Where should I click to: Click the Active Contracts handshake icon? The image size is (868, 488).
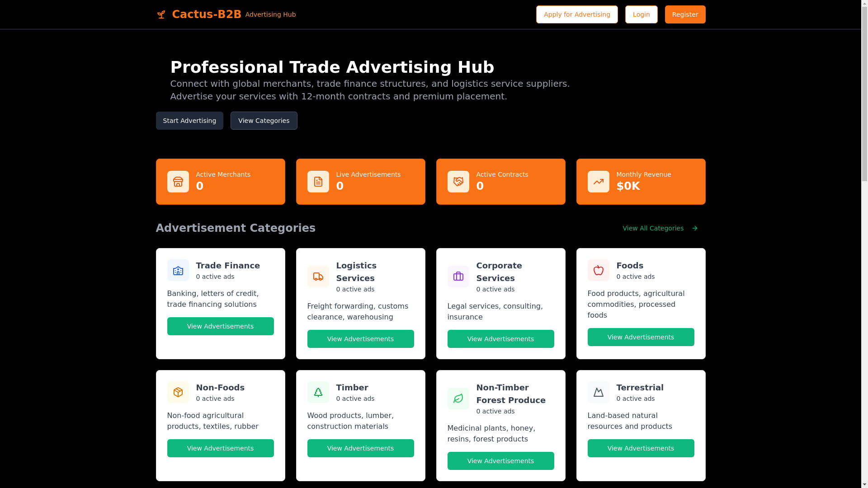[x=458, y=182]
